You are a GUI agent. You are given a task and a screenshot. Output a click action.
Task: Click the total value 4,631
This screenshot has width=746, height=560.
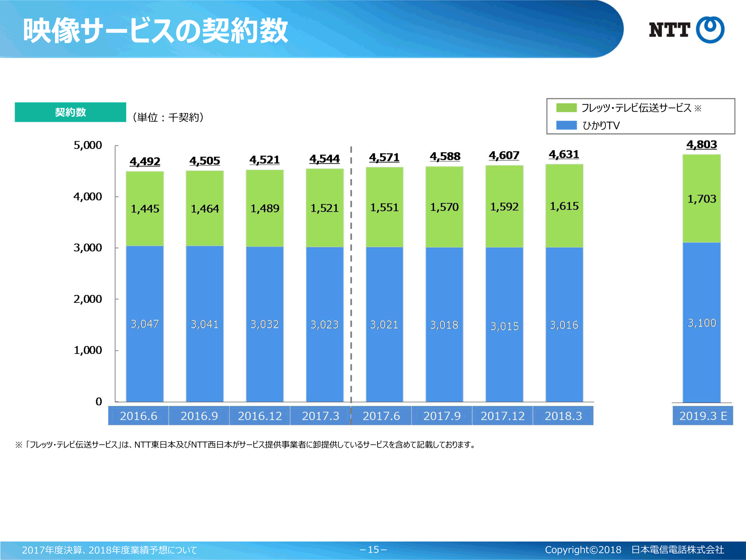pyautogui.click(x=564, y=154)
